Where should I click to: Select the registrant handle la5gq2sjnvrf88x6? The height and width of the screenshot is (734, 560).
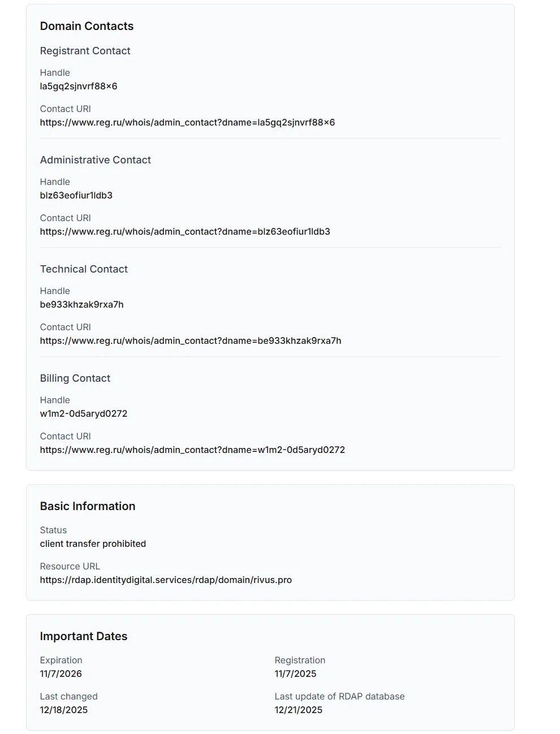(x=79, y=86)
